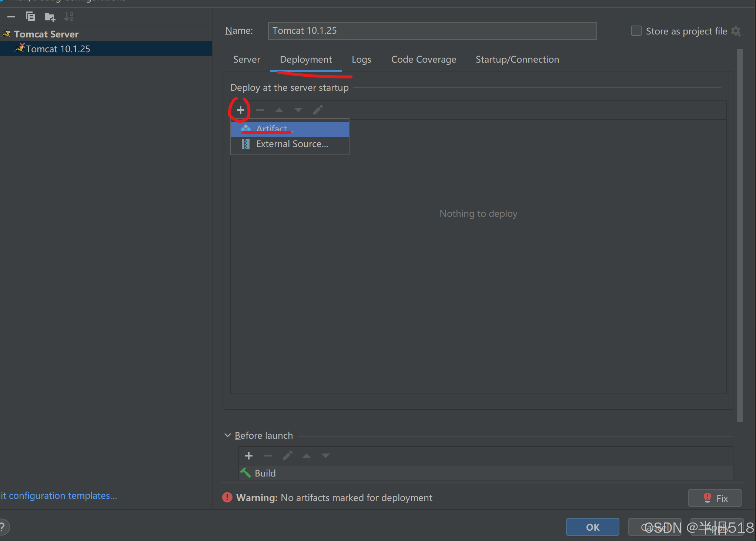
Task: Move the Before launch task down
Action: pos(326,456)
